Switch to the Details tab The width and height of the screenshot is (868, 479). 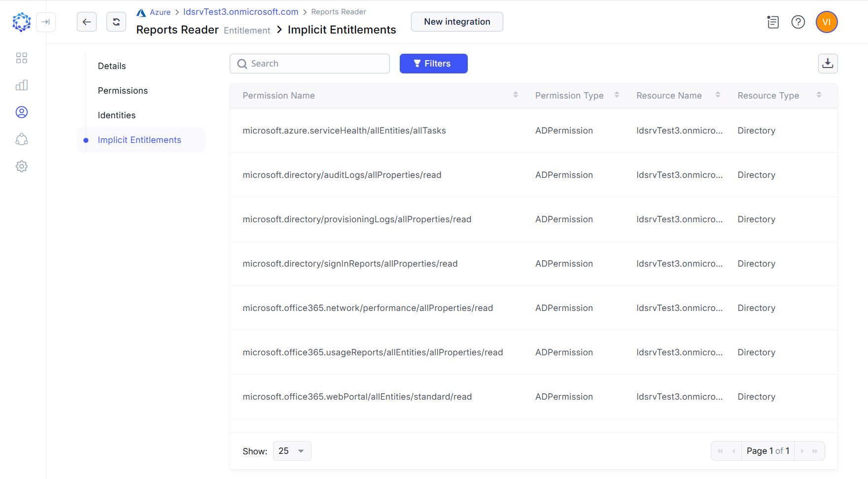tap(112, 66)
